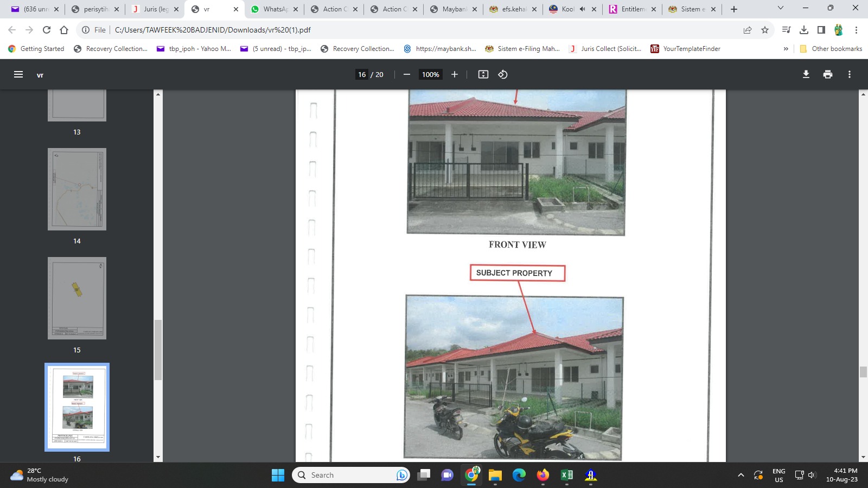Image resolution: width=868 pixels, height=488 pixels.
Task: Toggle the PDF sidebar menu icon
Action: pos(18,75)
